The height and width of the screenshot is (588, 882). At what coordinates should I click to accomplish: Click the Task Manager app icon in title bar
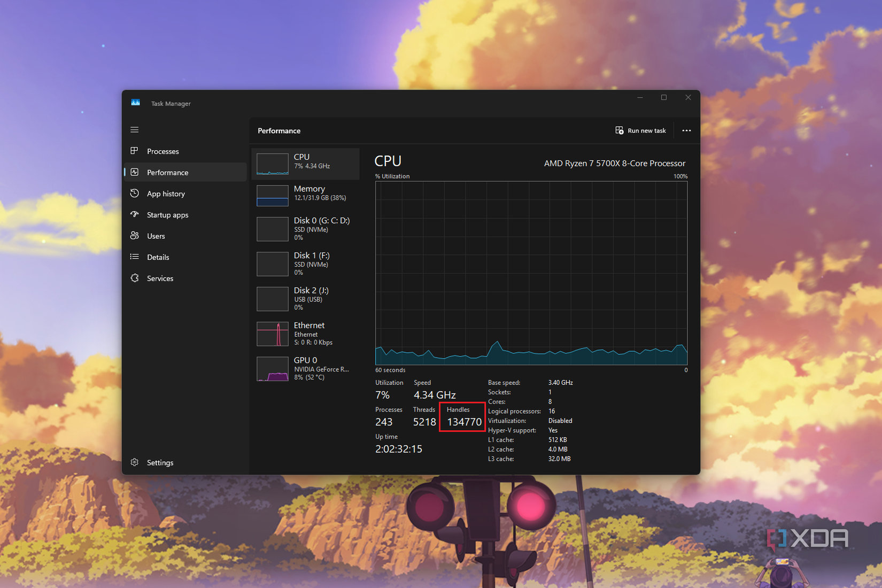click(136, 103)
